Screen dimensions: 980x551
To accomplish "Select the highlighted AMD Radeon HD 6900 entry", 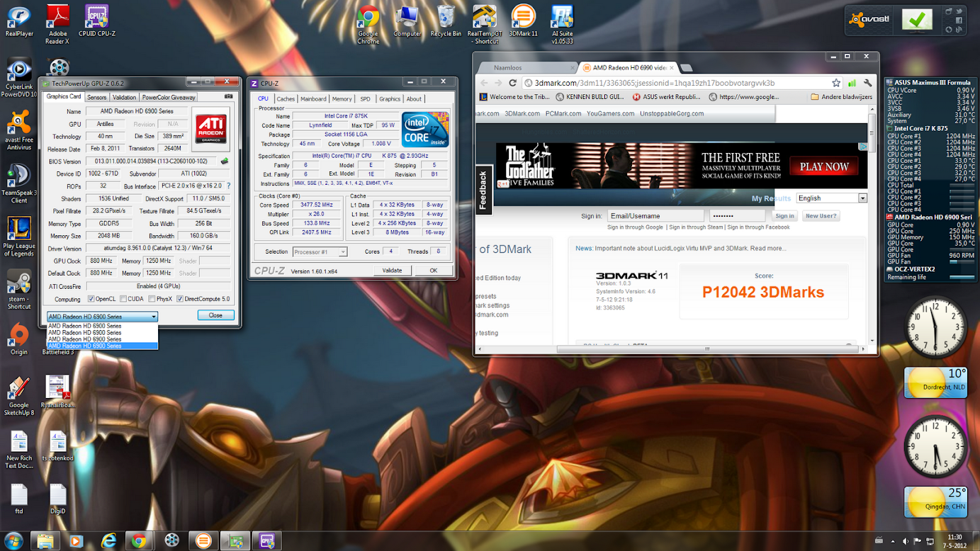I will [102, 346].
